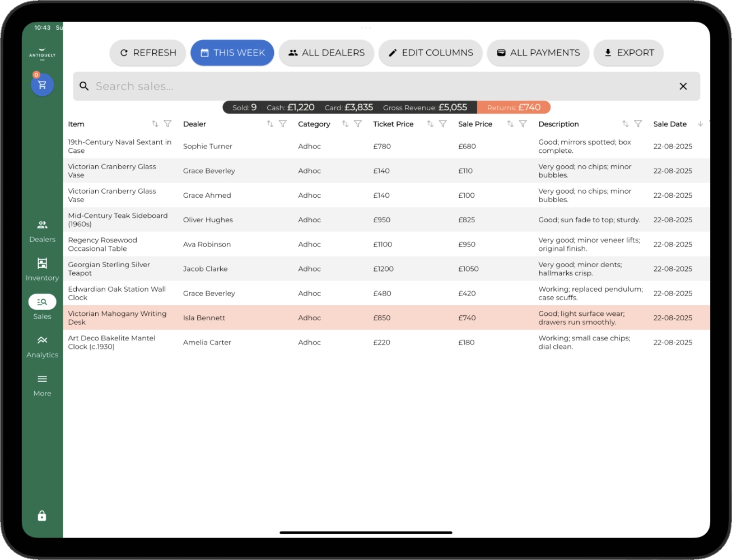Toggle Sale Date descending sort arrow
Image resolution: width=732 pixels, height=560 pixels.
point(700,124)
